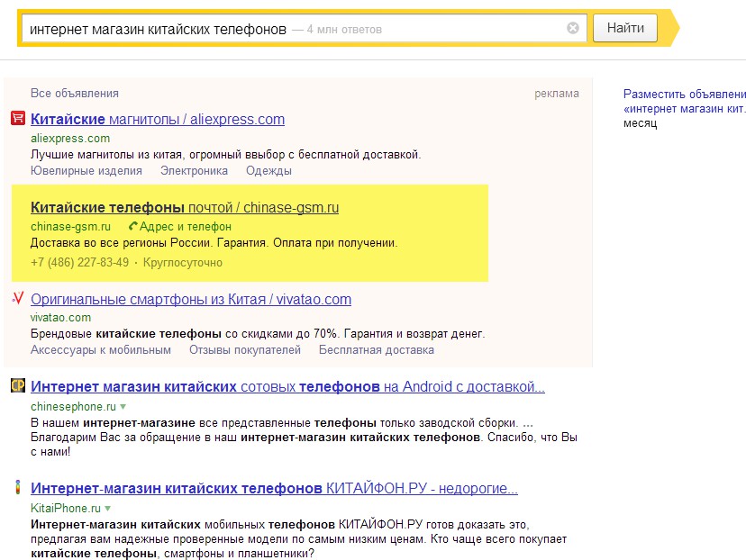The image size is (746, 560).
Task: Clear the search query with the X icon
Action: (573, 29)
